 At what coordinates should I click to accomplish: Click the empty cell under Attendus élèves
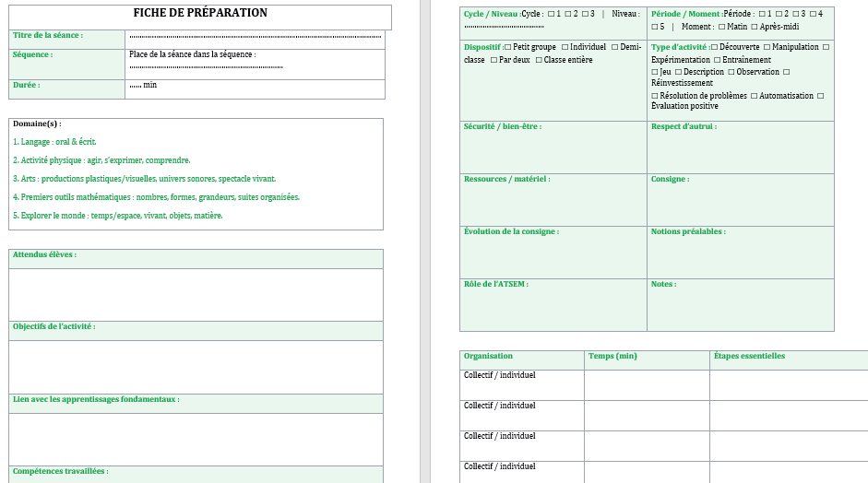(196, 294)
